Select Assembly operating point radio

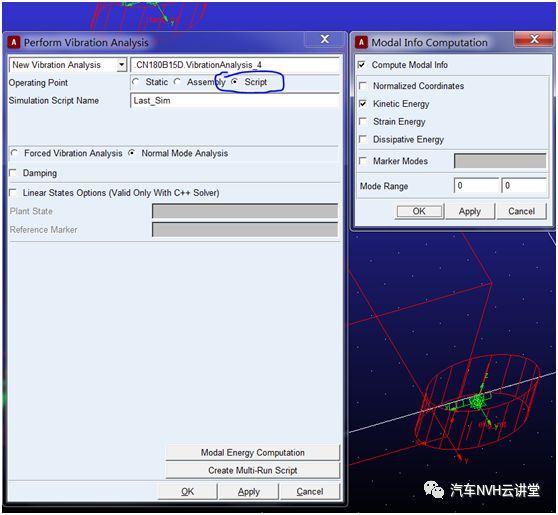[177, 82]
